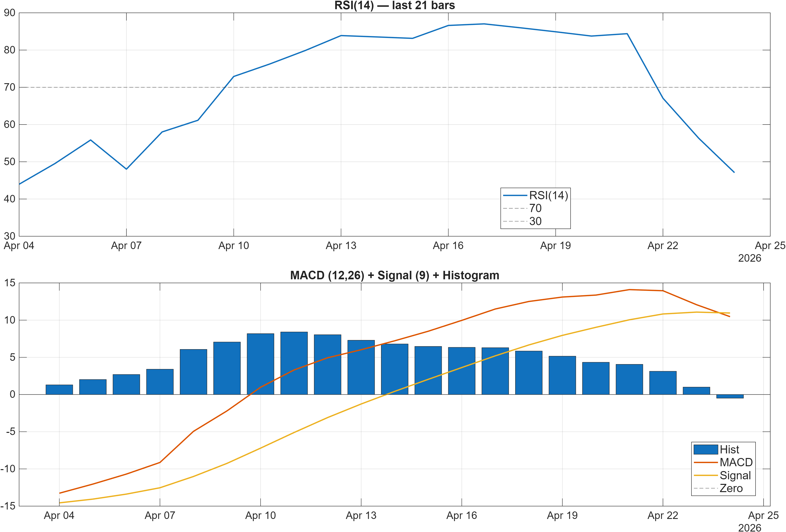Click the RSI y-axis label 40
The height and width of the screenshot is (532, 786).
click(x=9, y=199)
